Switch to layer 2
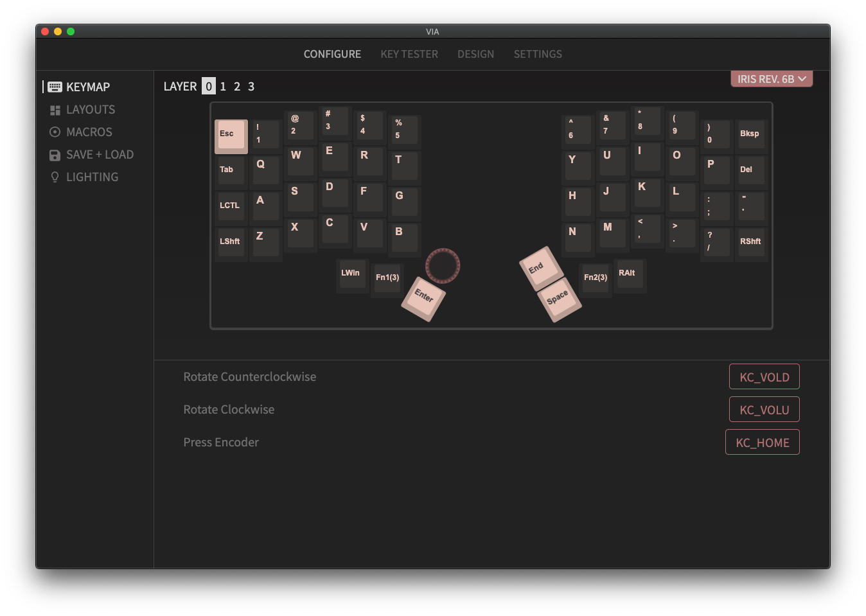The width and height of the screenshot is (866, 616). 237,87
